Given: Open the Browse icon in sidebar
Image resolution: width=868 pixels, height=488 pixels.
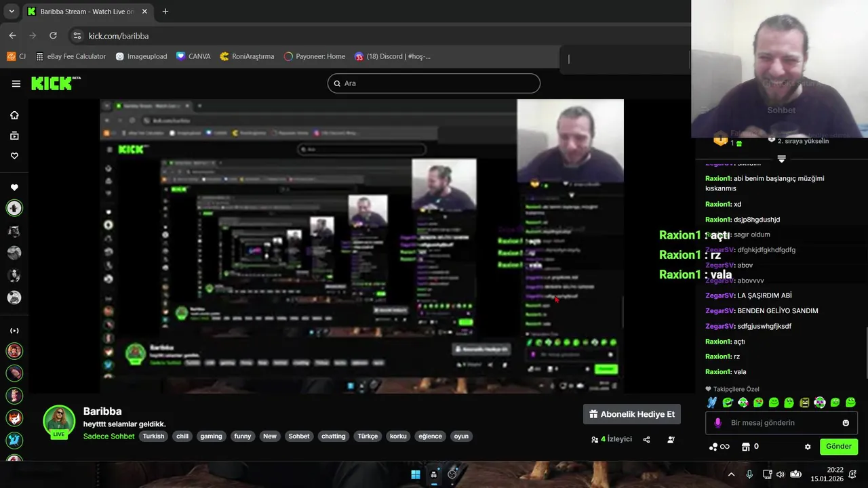Looking at the screenshot, I should coord(14,136).
